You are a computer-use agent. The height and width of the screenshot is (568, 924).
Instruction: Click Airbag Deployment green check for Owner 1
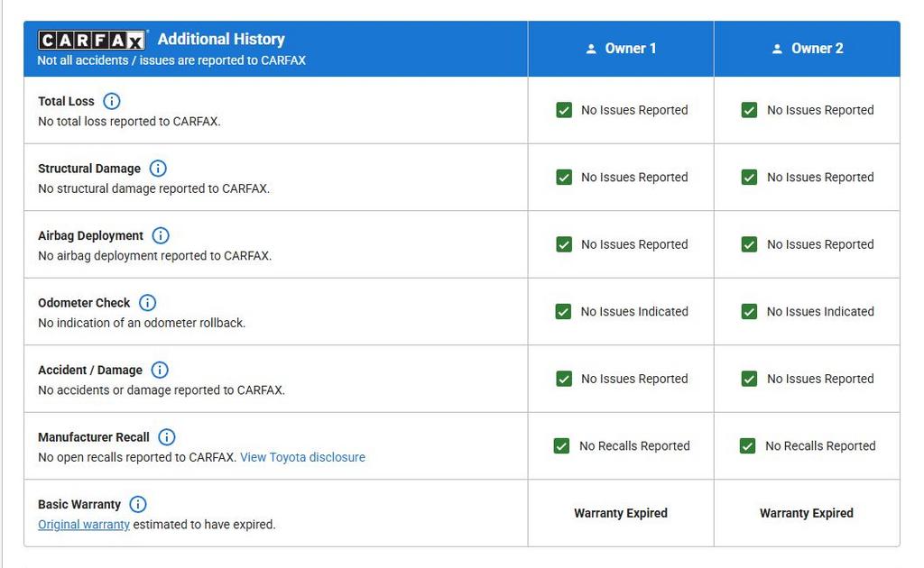(x=564, y=244)
